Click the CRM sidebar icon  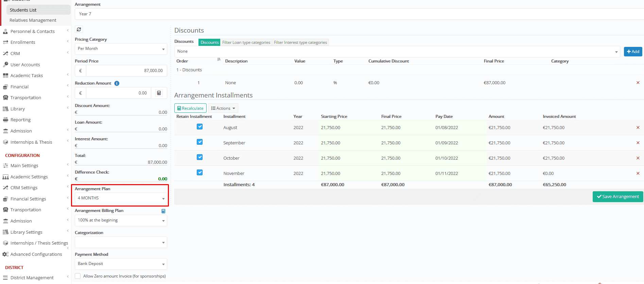click(5, 53)
